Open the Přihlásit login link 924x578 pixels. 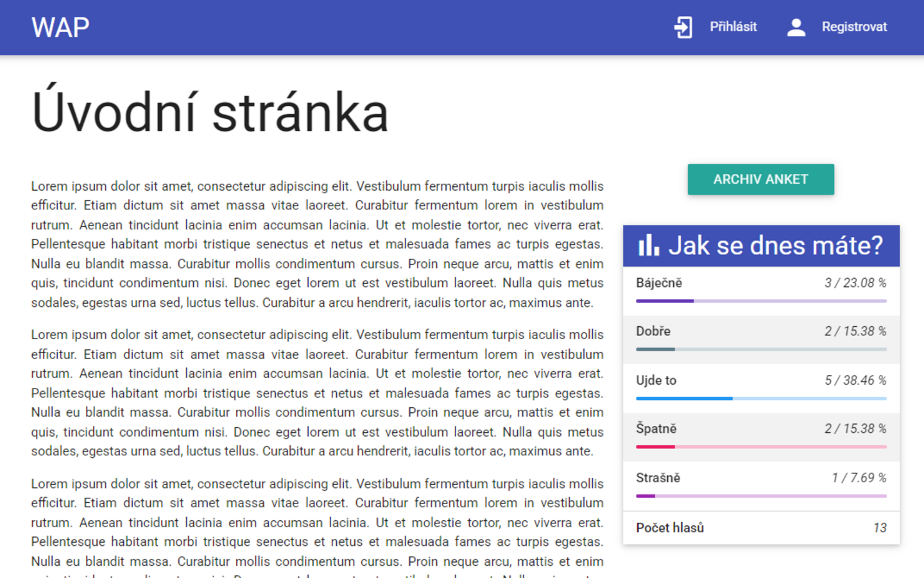click(x=733, y=27)
